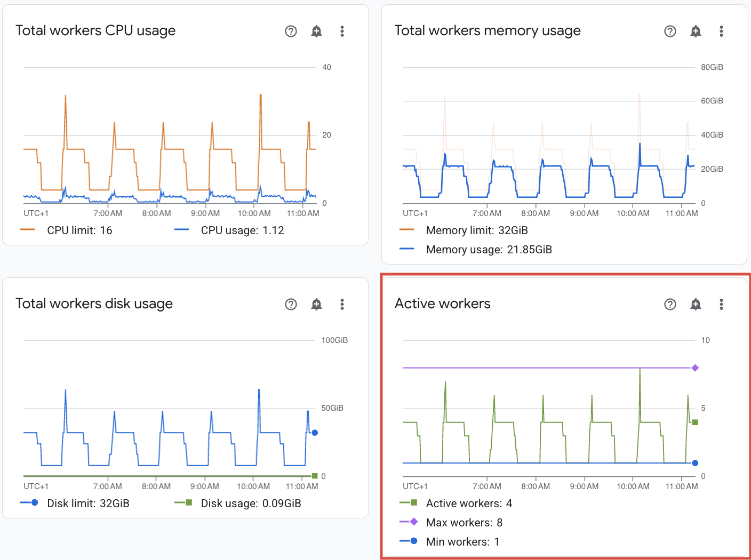Select Memory usage legend entry
Image resolution: width=751 pixels, height=560 pixels.
click(476, 250)
